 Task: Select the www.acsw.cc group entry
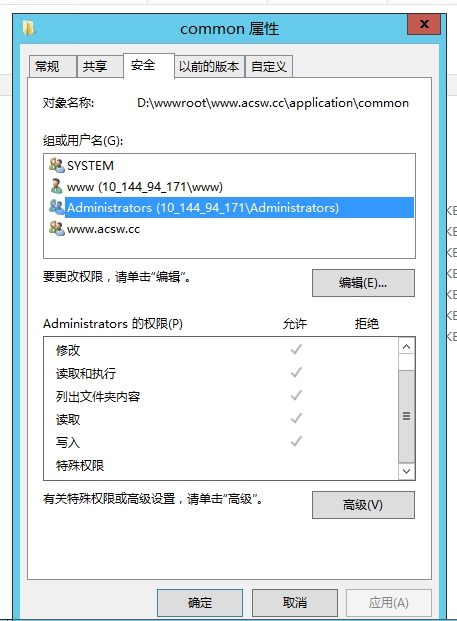click(103, 229)
